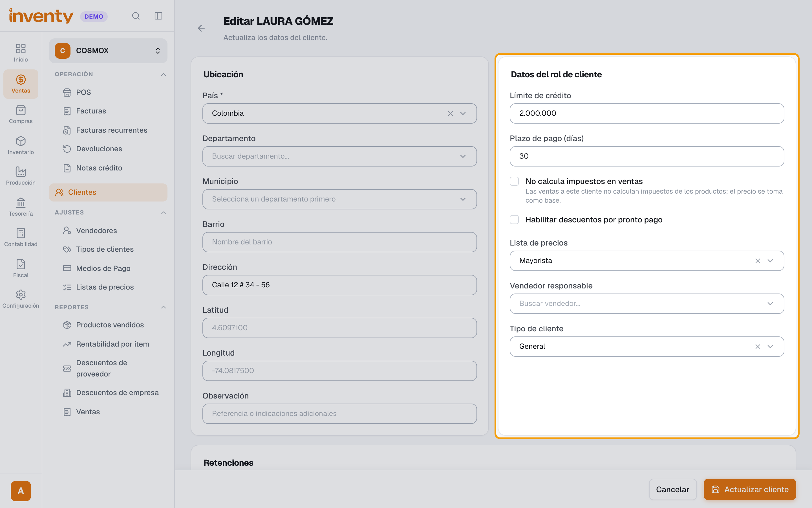Screen dimensions: 812x508
Task: Click the Dirección input field
Action: pyautogui.click(x=339, y=285)
